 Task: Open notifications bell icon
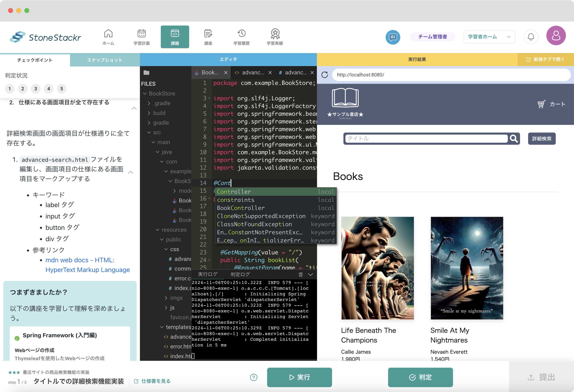pos(531,37)
